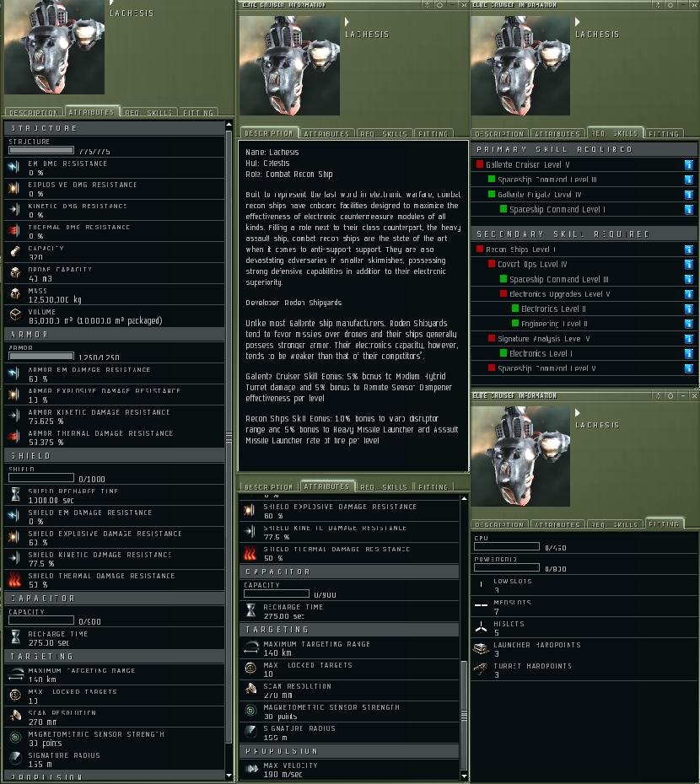Click scroll down arrow in left attributes panel
The image size is (700, 784).
coord(229,776)
